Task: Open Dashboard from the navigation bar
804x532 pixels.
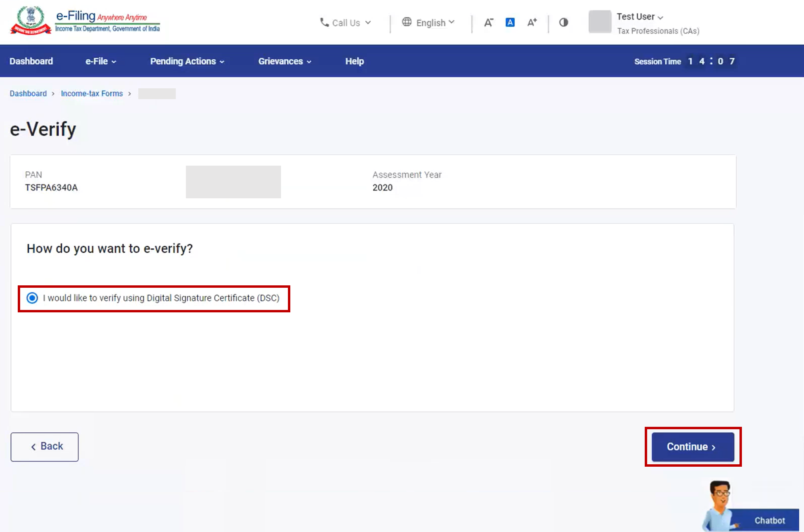Action: click(x=31, y=61)
